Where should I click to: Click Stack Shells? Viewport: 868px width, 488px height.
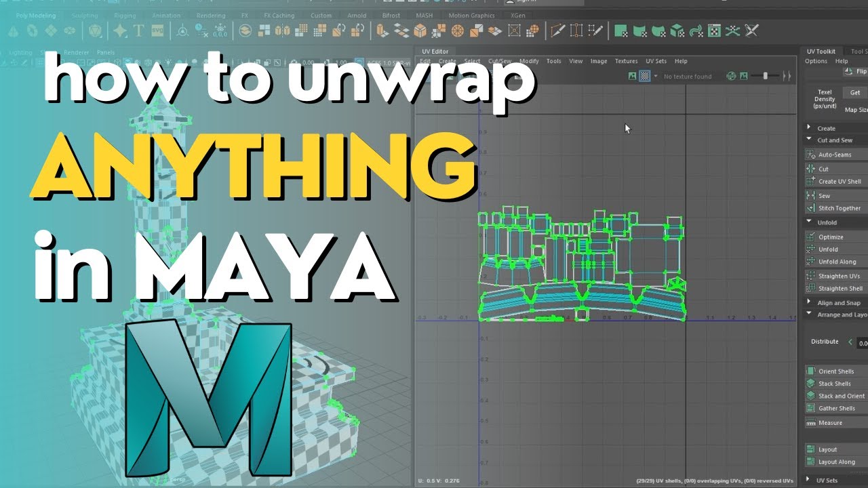tap(836, 384)
